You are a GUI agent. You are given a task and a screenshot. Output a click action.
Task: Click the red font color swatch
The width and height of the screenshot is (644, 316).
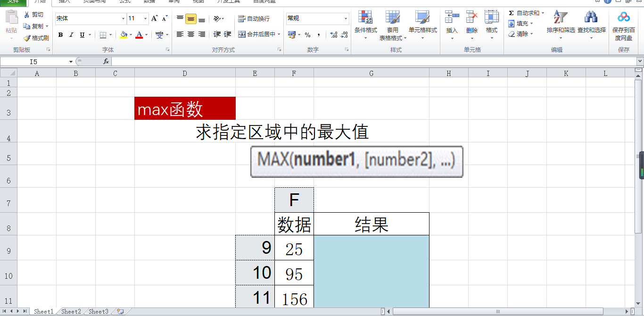pos(139,35)
